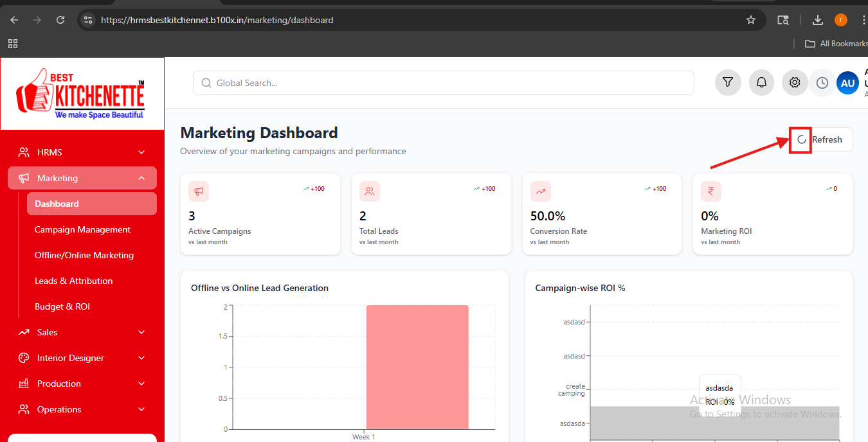Open the notifications bell icon
This screenshot has height=442, width=868.
[761, 83]
